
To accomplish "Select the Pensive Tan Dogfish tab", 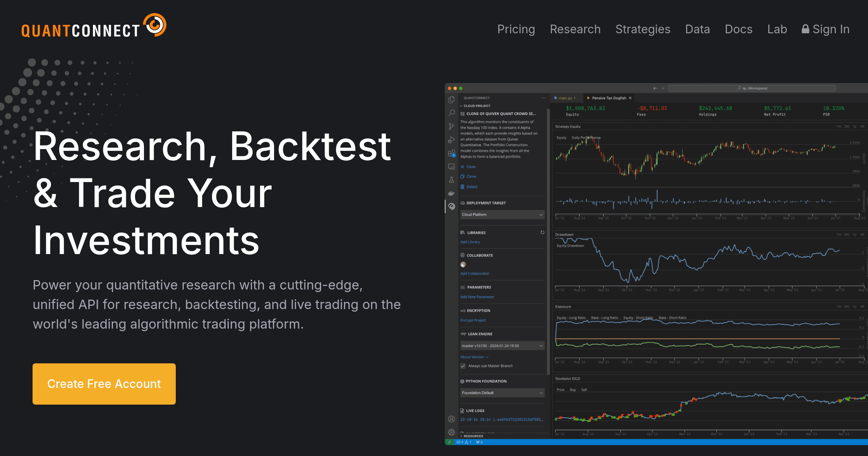I will point(609,98).
